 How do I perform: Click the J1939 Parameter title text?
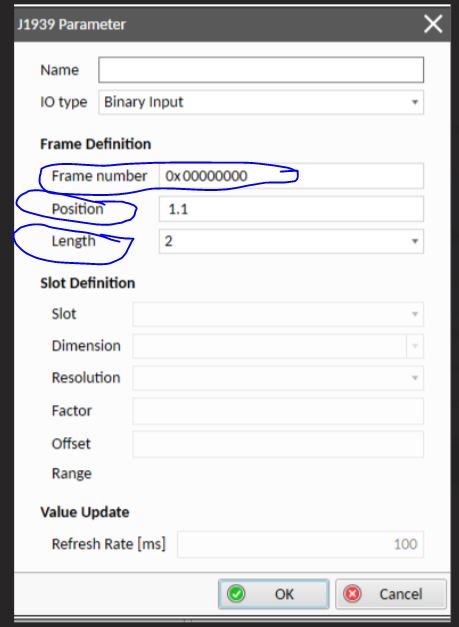[x=72, y=24]
